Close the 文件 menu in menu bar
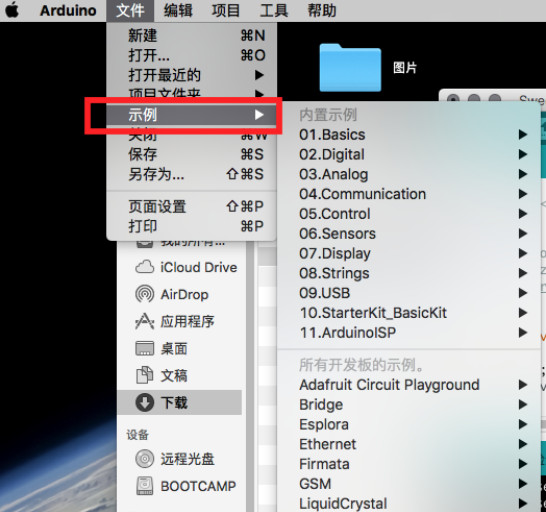 tap(130, 10)
